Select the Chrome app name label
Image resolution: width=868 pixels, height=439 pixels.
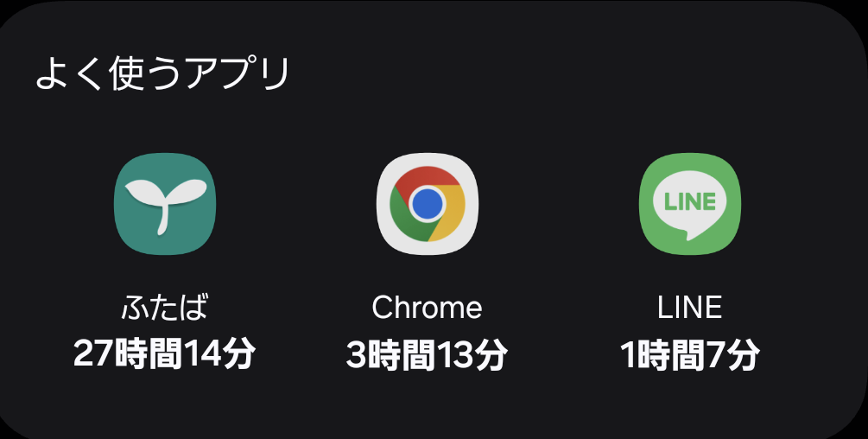pyautogui.click(x=427, y=307)
